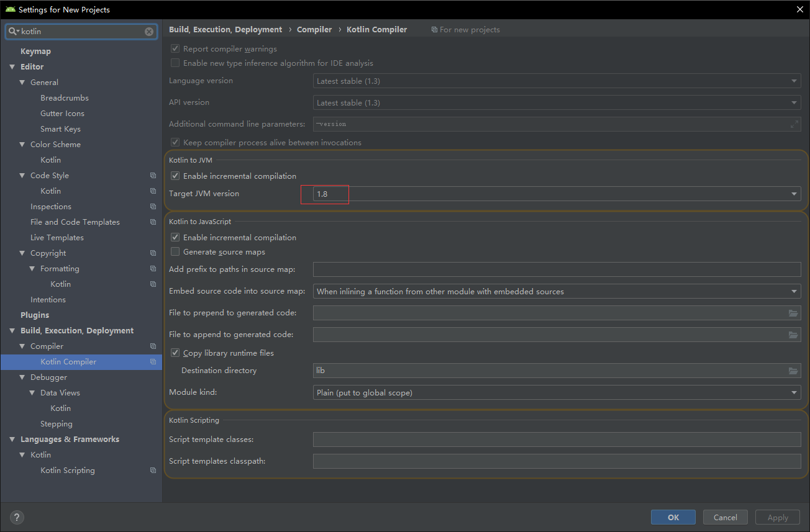Screen dimensions: 810x532
Task: Open Smart Keys settings page
Action: coord(60,129)
